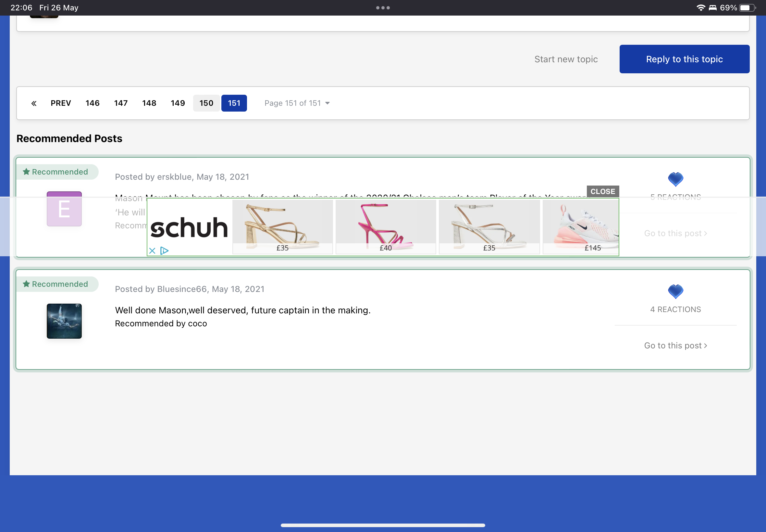766x532 pixels.
Task: Go to page 146
Action: 93,103
